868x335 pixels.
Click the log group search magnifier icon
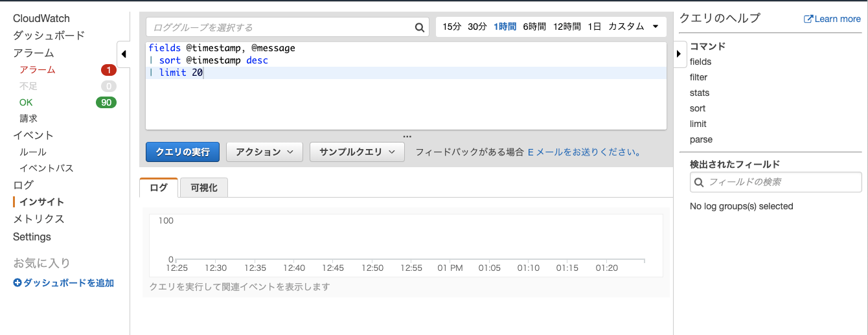[x=420, y=27]
